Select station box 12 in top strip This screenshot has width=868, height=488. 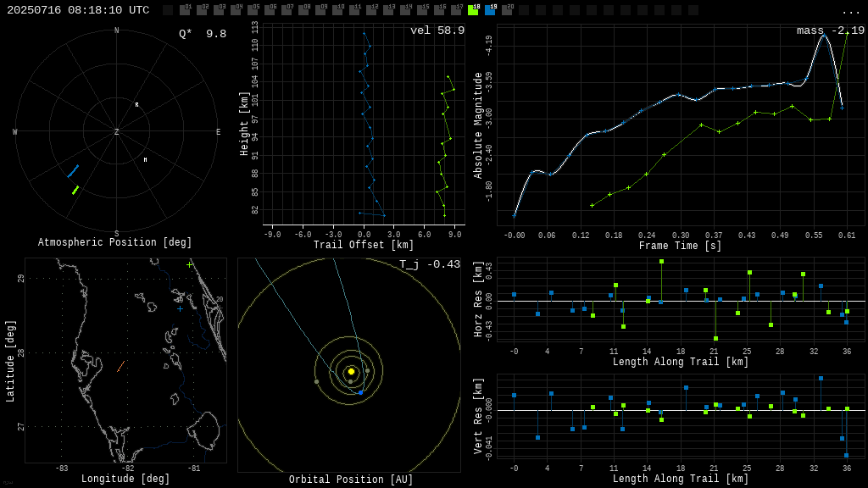[371, 10]
